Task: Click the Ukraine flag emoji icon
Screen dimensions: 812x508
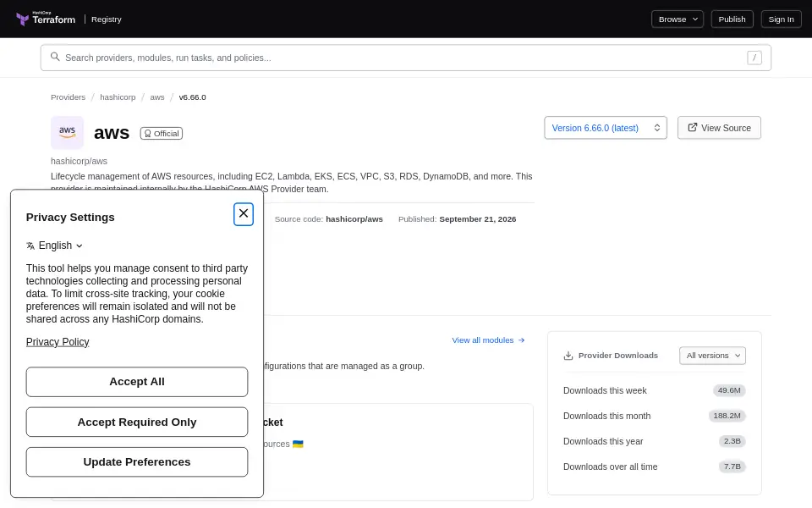Action: (298, 444)
